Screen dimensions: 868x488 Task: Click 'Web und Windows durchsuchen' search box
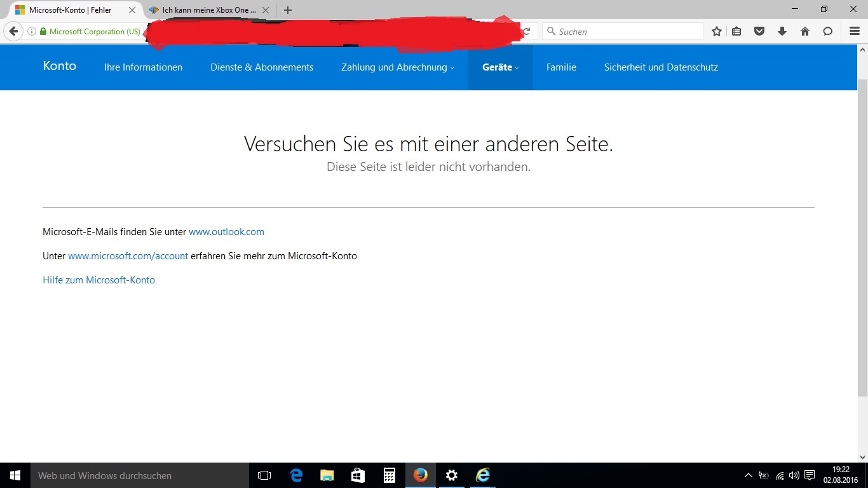coord(140,475)
